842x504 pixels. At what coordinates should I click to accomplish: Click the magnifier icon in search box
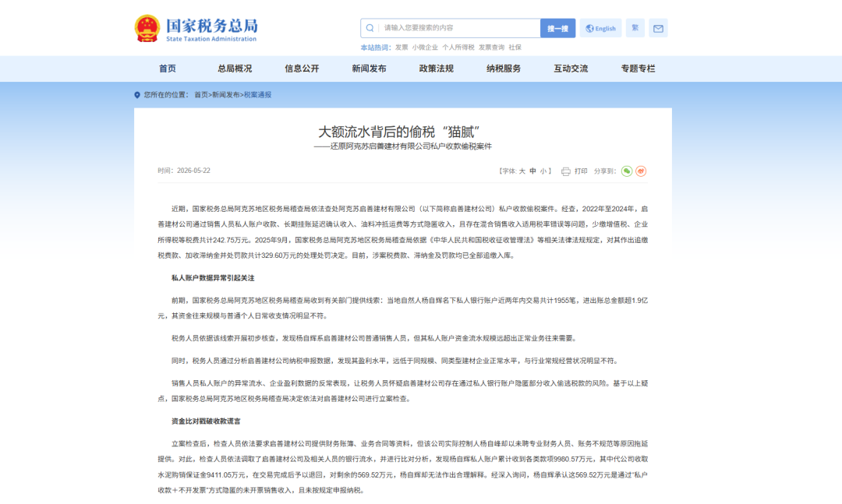370,28
